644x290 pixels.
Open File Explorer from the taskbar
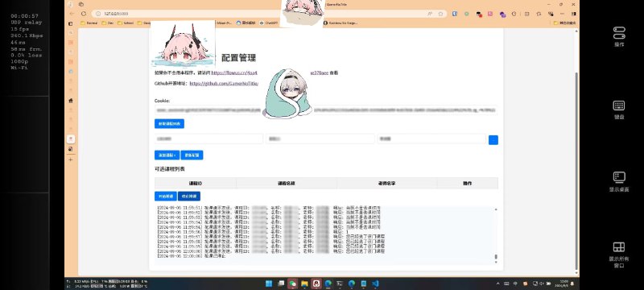point(305,284)
